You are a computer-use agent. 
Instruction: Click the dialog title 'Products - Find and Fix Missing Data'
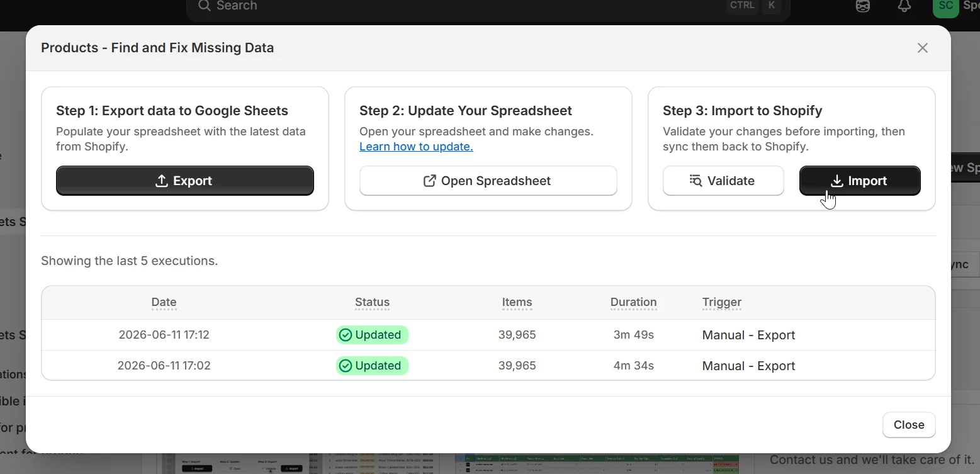pos(157,48)
